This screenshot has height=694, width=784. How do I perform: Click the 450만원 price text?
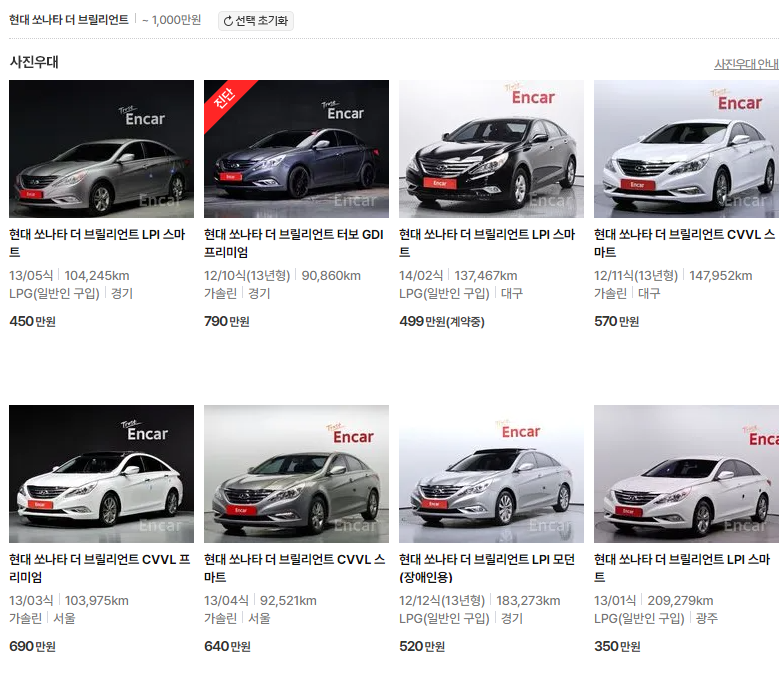point(32,321)
